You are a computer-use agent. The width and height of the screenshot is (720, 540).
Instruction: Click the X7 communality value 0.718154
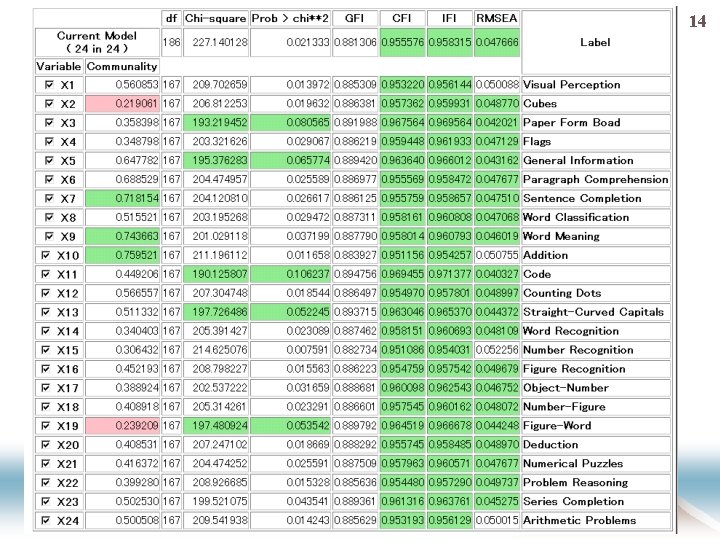122,198
